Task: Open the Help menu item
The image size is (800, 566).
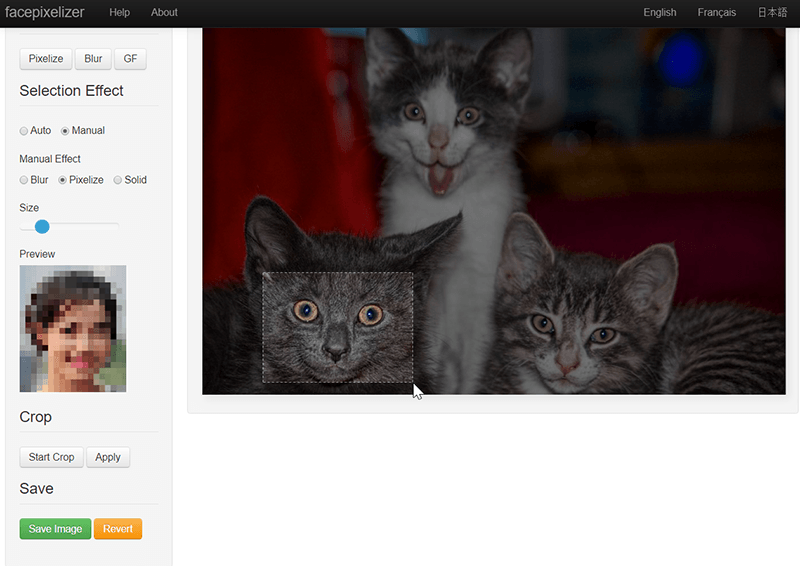Action: [x=119, y=12]
